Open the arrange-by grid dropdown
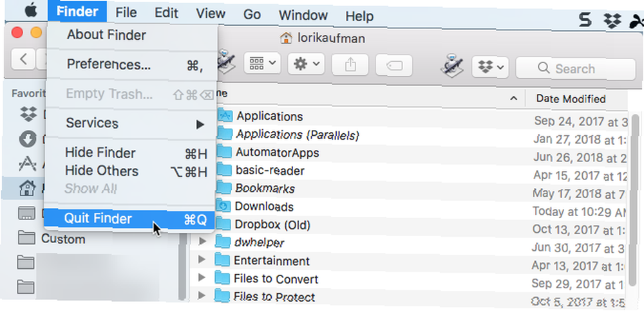This screenshot has width=644, height=312. click(x=262, y=63)
